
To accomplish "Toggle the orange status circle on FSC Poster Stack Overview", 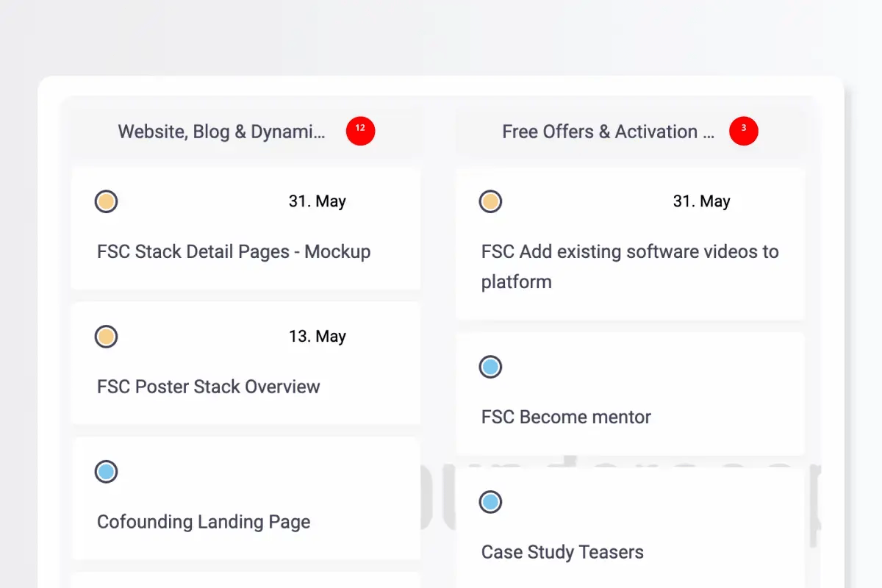I will click(x=107, y=337).
